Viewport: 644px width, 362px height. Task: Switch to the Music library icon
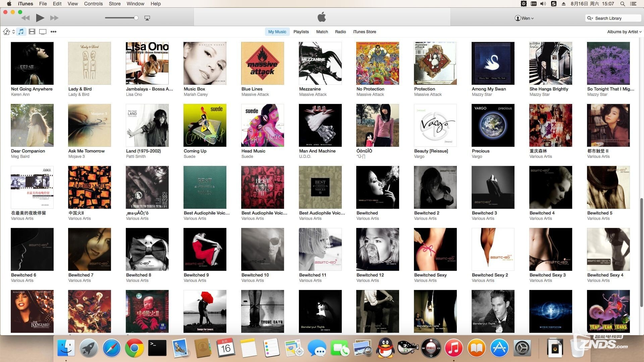[21, 32]
